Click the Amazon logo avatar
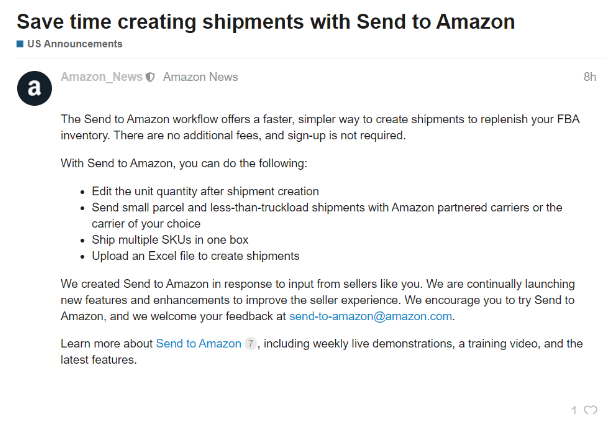614x422 pixels. point(34,89)
